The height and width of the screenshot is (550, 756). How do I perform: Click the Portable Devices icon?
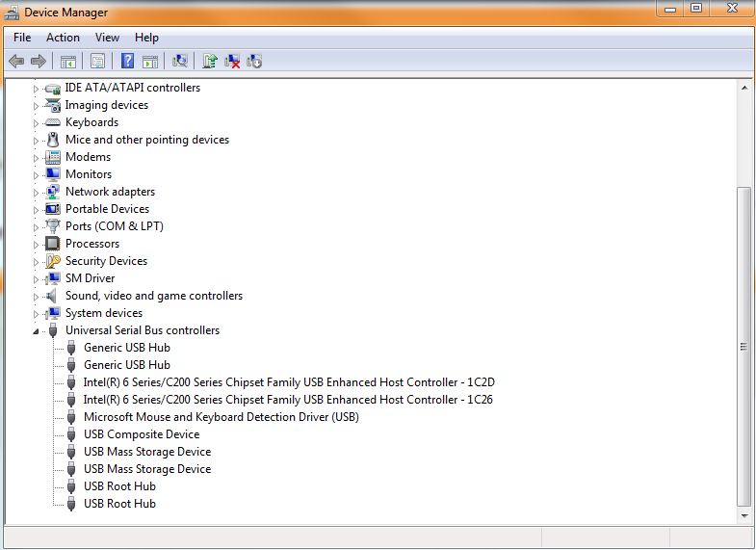[53, 209]
